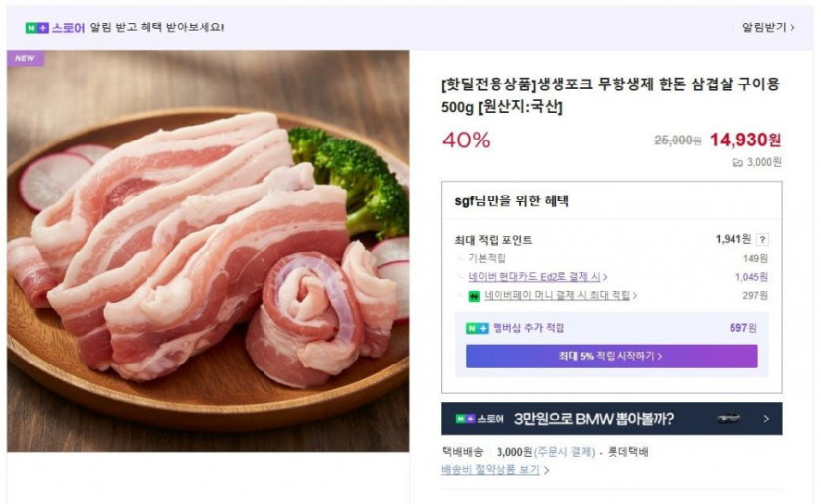Click the N+ Store logo on BMW banner
Image resolution: width=821 pixels, height=504 pixels.
[480, 420]
